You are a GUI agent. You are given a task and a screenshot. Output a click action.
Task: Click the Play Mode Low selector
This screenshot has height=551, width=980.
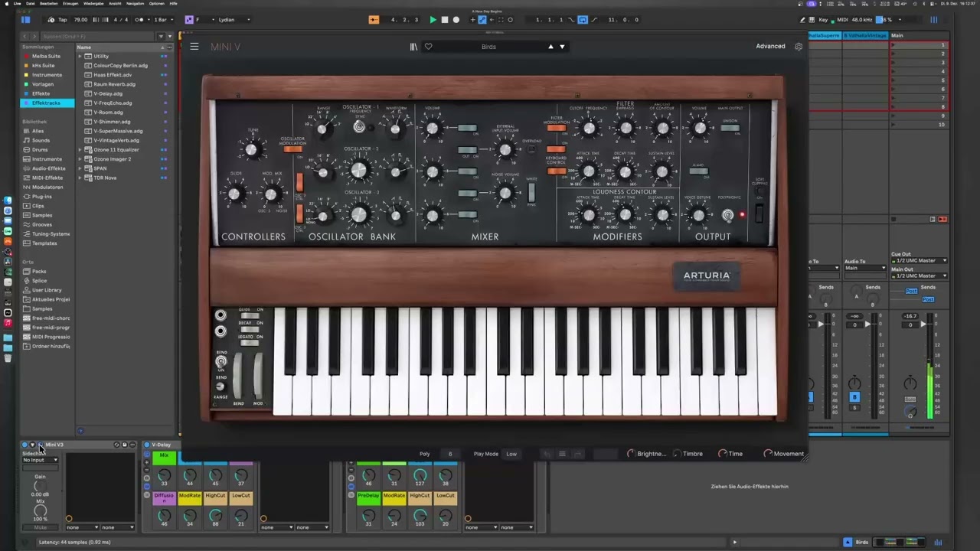tap(511, 454)
